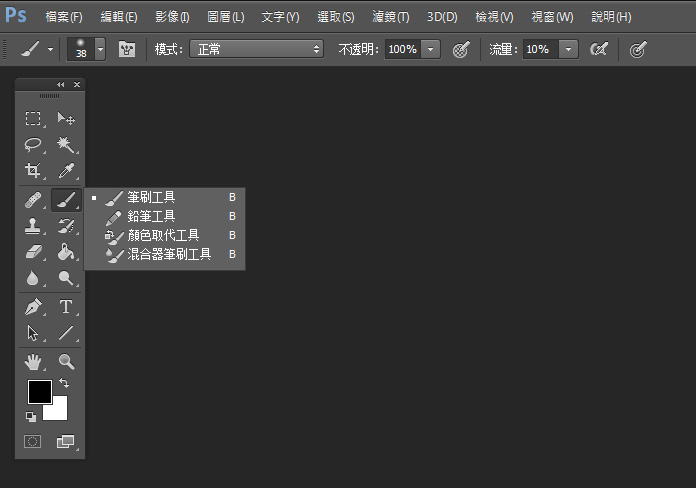The image size is (696, 488).
Task: Activate the Crop tool
Action: (x=34, y=171)
